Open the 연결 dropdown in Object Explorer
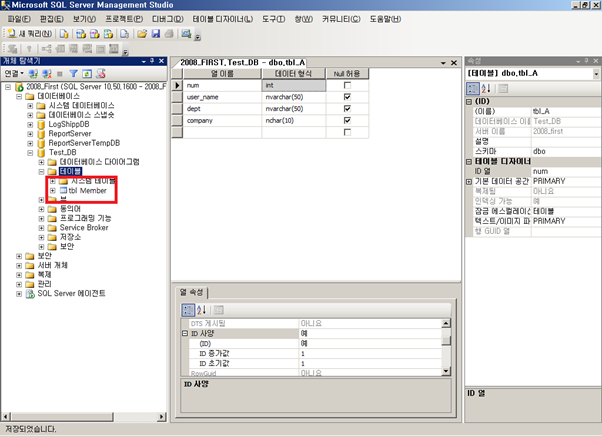This screenshot has width=602, height=437. pyautogui.click(x=14, y=73)
